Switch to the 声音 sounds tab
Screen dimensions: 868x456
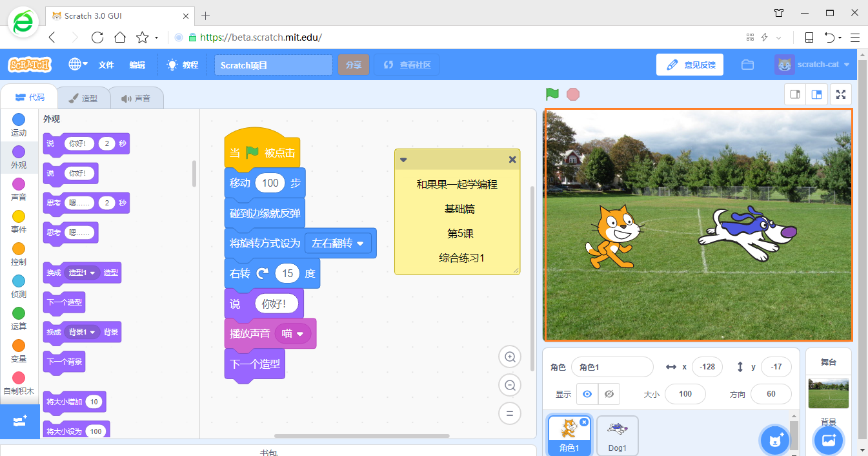coord(136,98)
